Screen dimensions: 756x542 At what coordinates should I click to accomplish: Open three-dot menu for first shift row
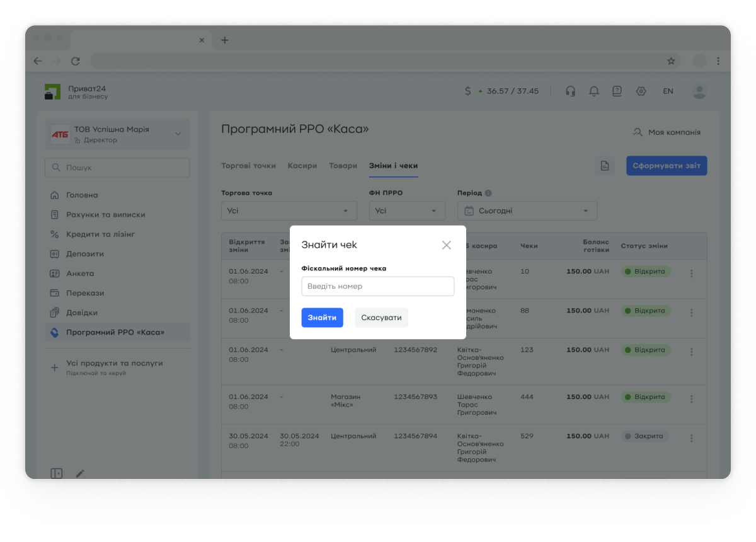point(691,274)
